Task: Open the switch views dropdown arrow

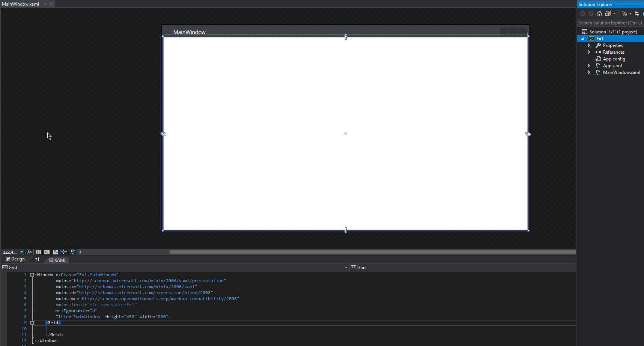Action: [x=614, y=14]
